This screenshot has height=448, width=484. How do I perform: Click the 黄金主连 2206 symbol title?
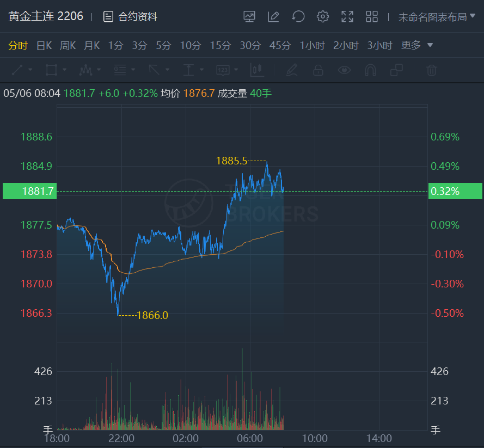point(46,16)
